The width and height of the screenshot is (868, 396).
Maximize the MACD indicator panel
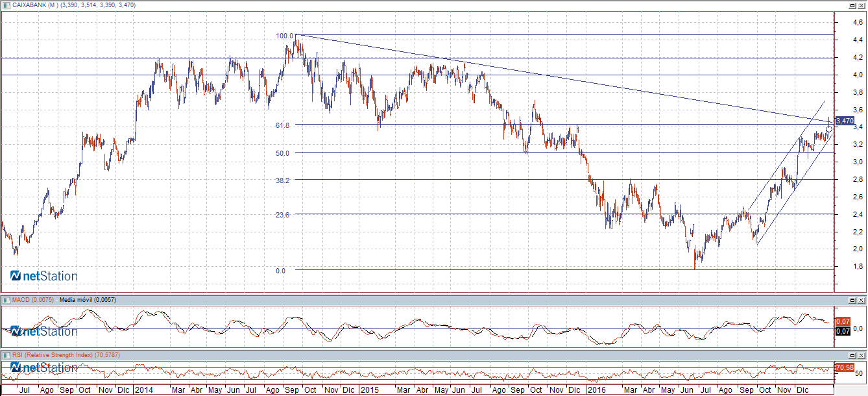coord(853,300)
